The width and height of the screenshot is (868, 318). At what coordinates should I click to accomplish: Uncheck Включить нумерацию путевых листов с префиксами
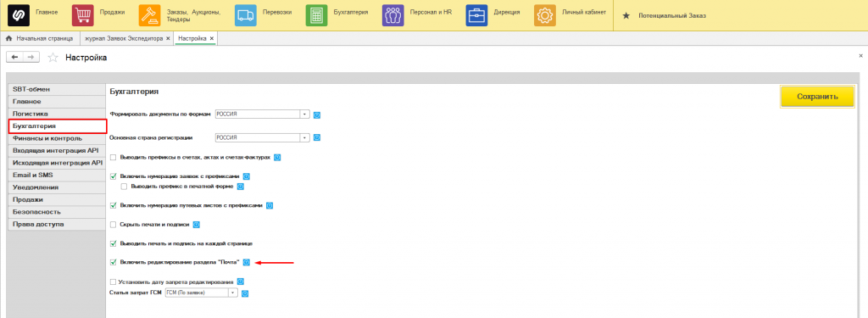tap(114, 205)
